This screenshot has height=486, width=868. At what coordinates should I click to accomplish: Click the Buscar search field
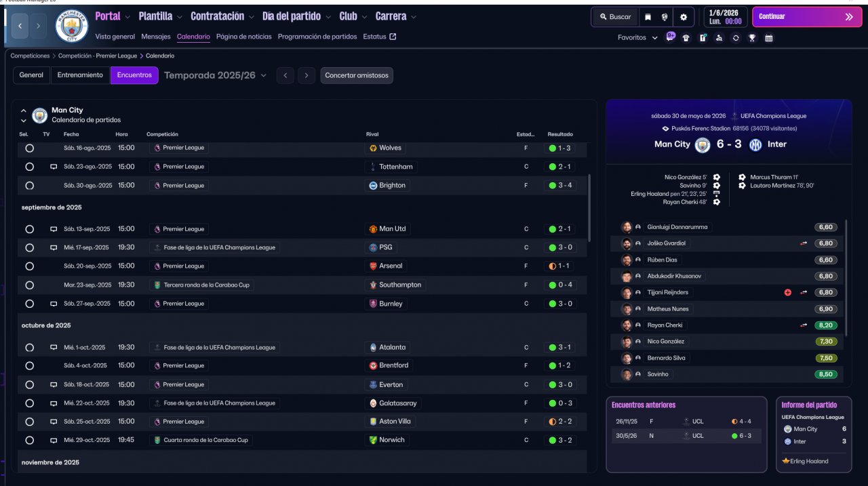[614, 17]
